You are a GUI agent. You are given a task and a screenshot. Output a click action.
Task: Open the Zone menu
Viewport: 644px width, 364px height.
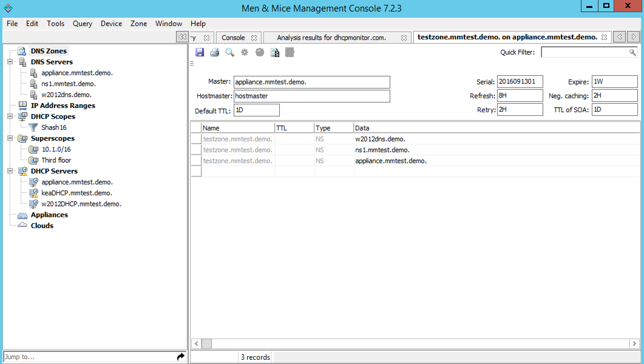click(x=138, y=24)
